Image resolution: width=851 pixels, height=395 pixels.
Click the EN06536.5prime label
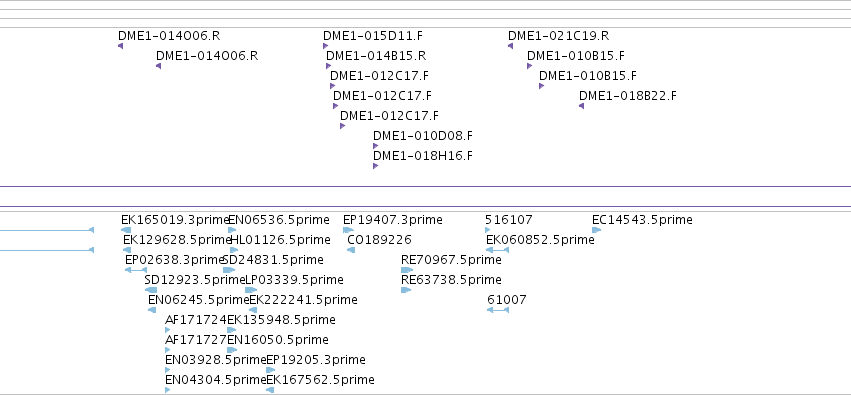pos(278,220)
